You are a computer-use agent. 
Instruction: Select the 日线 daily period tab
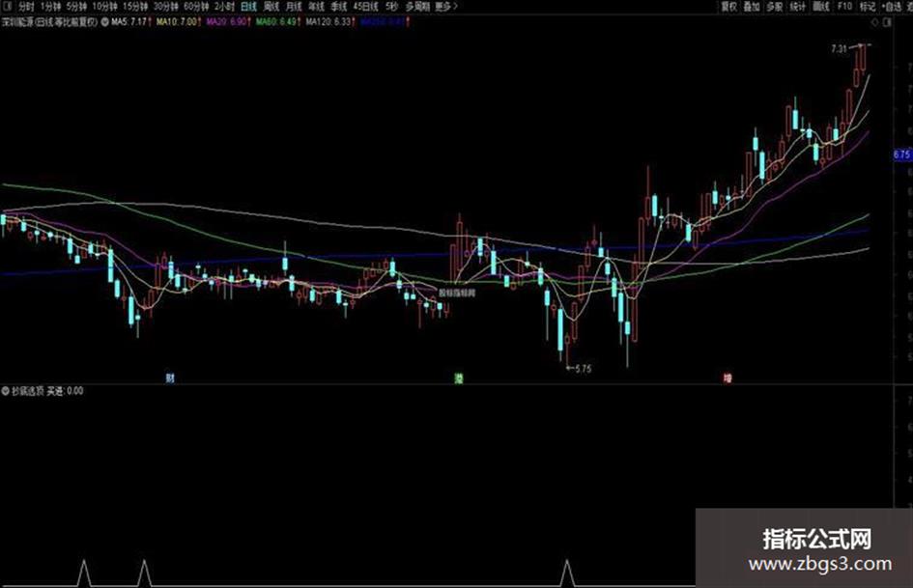[x=248, y=7]
